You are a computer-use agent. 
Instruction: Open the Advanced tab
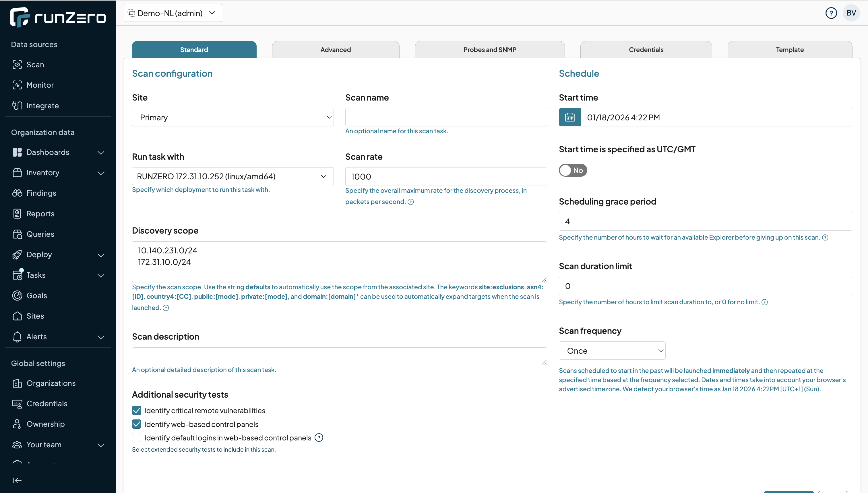335,50
